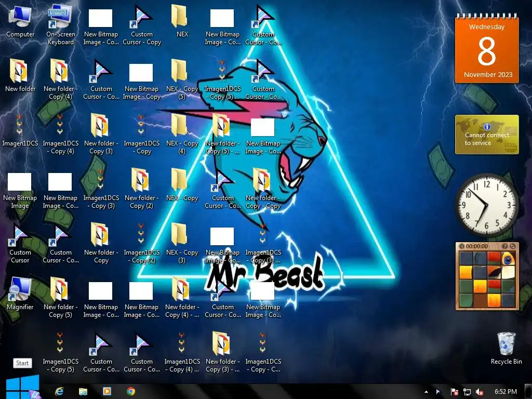
Task: Click the muted volume speaker icon
Action: [480, 392]
